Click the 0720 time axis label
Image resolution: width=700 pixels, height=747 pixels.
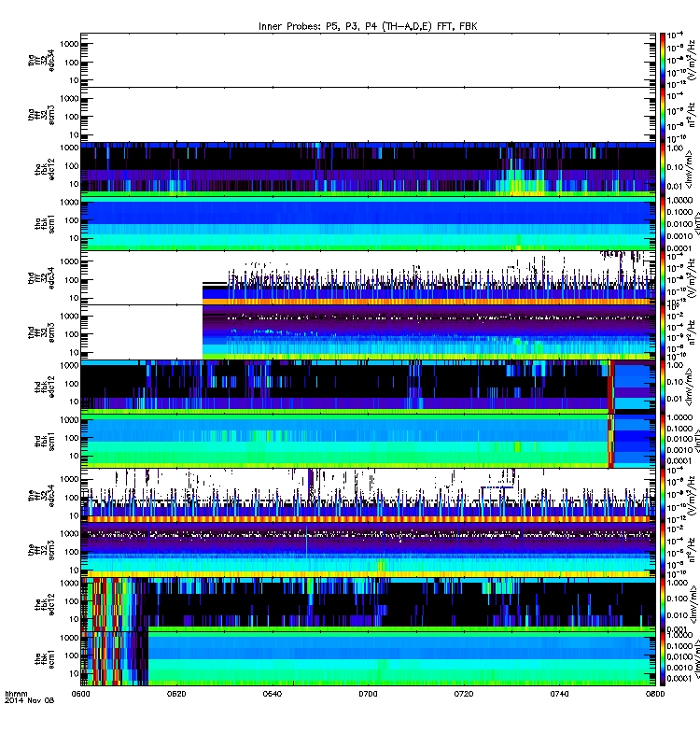(x=463, y=694)
